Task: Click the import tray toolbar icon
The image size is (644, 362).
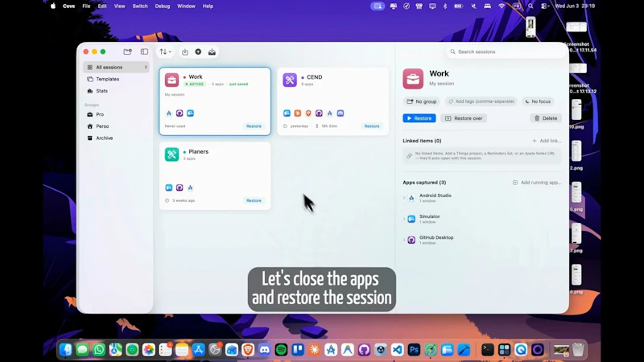Action: click(x=212, y=51)
